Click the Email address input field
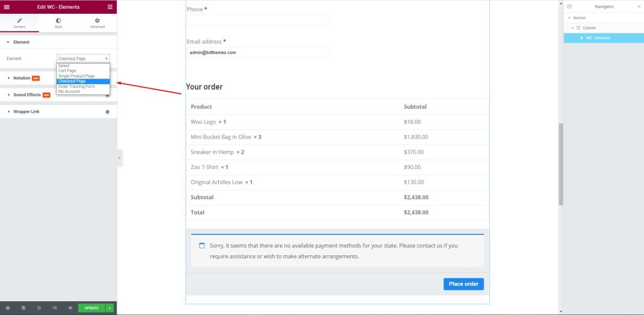The height and width of the screenshot is (315, 644). pos(258,52)
